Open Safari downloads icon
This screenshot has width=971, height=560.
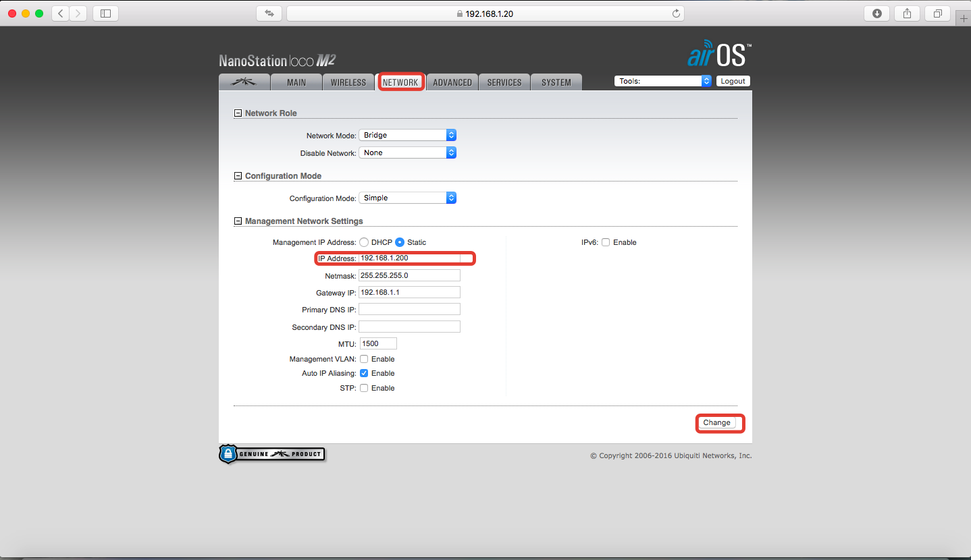(876, 13)
